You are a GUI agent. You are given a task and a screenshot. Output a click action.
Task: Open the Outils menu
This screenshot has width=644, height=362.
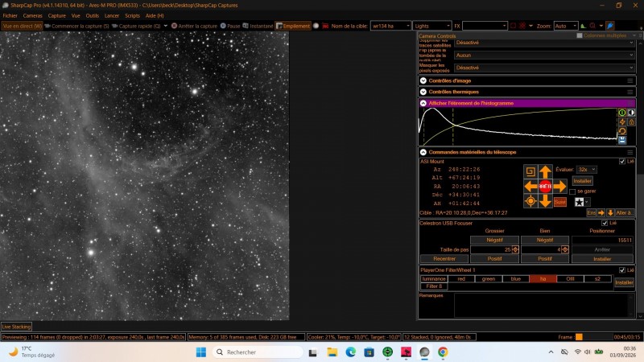pos(92,15)
